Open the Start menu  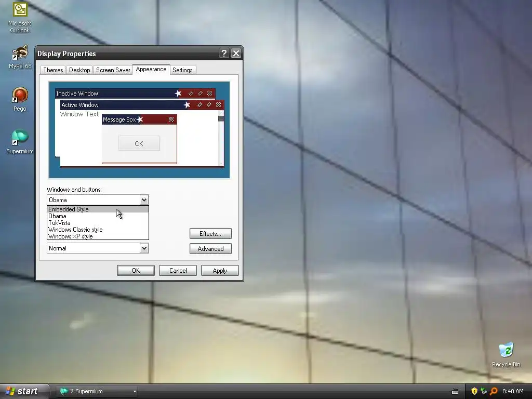24,391
